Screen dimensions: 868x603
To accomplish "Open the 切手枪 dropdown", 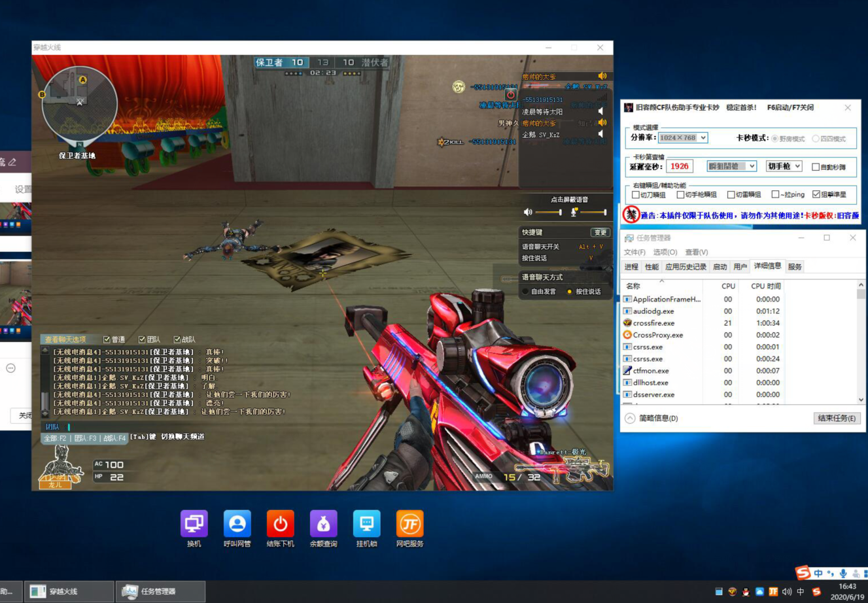I will pyautogui.click(x=784, y=166).
